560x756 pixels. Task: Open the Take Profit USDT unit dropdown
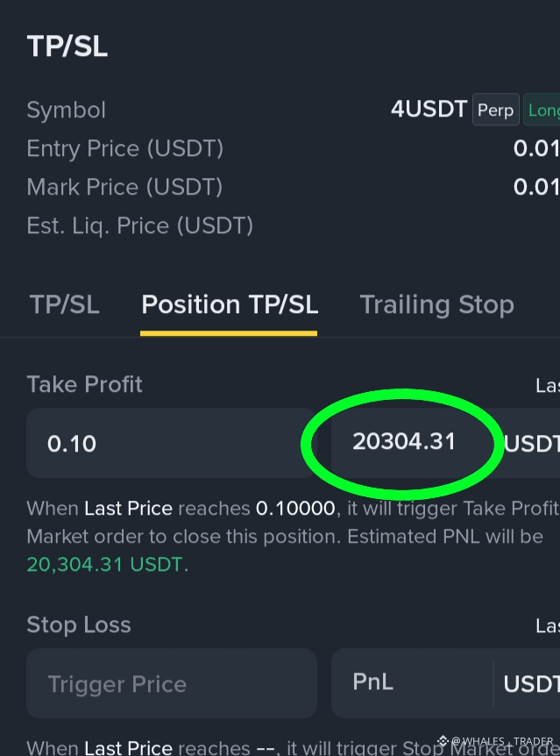[x=531, y=444]
